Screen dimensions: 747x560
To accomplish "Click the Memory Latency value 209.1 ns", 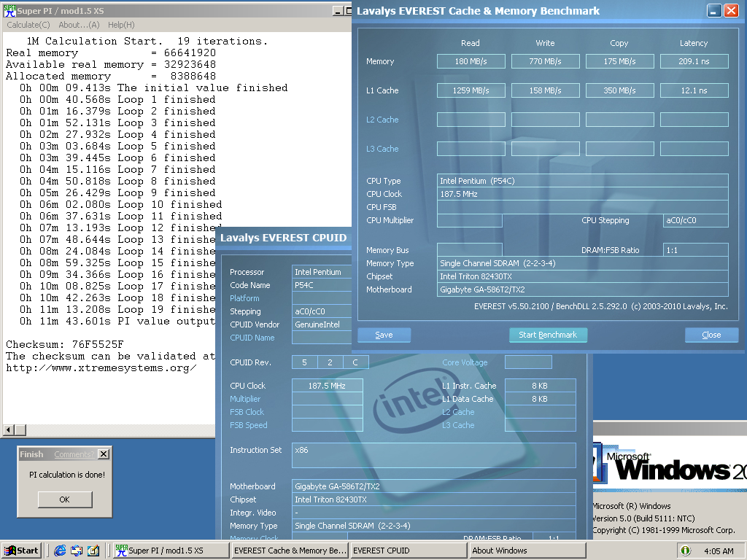I will pos(694,61).
